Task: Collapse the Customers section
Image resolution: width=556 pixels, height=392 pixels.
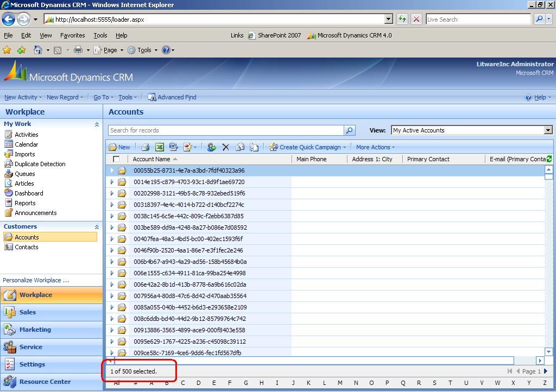Action: point(97,227)
